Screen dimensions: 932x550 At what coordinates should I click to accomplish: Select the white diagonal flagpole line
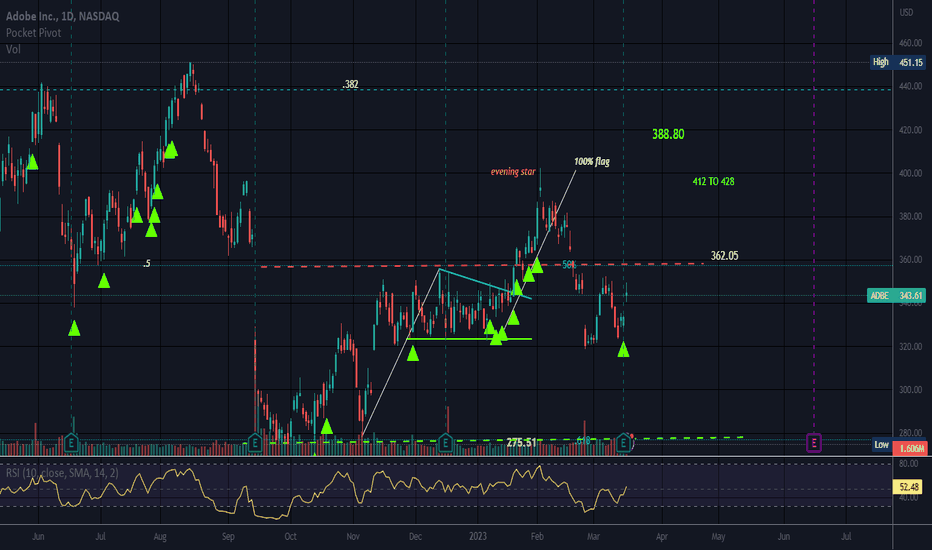click(x=400, y=353)
